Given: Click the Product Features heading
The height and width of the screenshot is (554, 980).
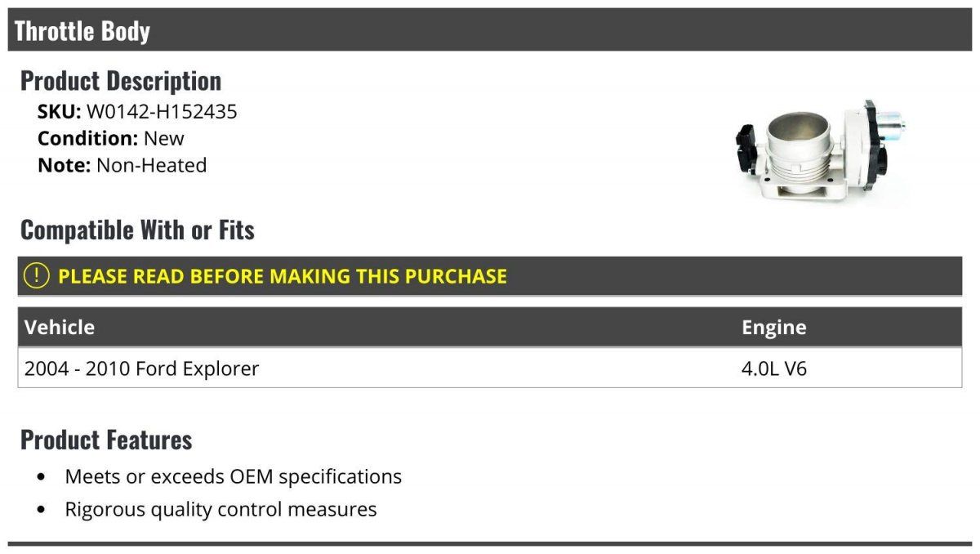Looking at the screenshot, I should [x=106, y=440].
